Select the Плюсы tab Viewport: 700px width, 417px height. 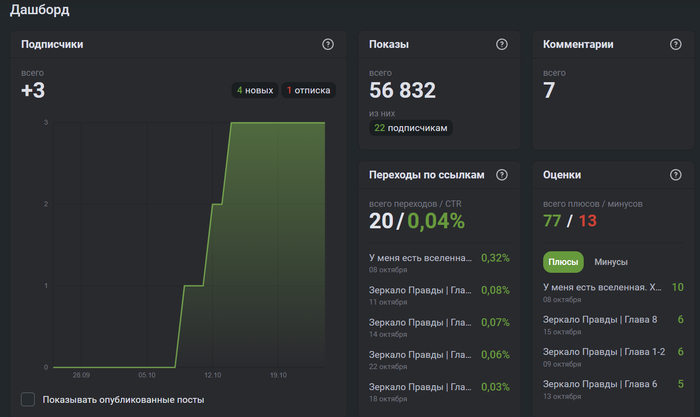(563, 262)
